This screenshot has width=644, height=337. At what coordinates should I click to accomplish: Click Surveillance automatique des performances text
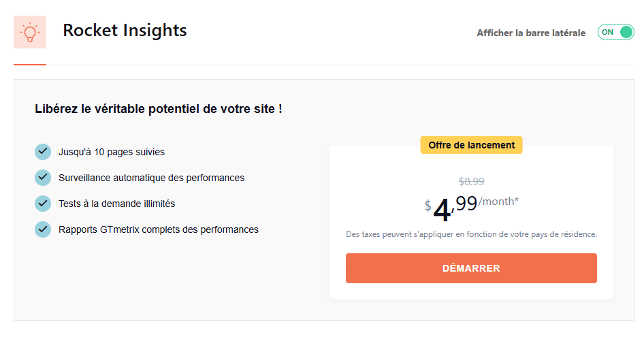click(151, 178)
